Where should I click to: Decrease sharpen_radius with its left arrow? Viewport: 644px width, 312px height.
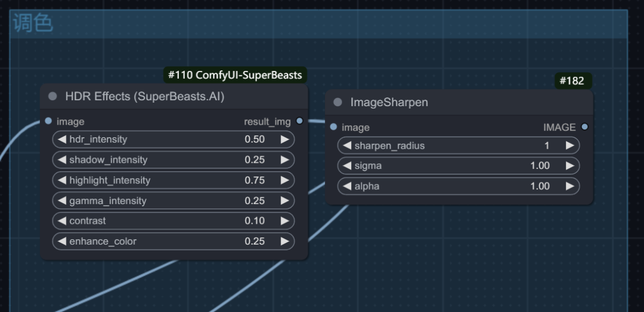click(347, 146)
